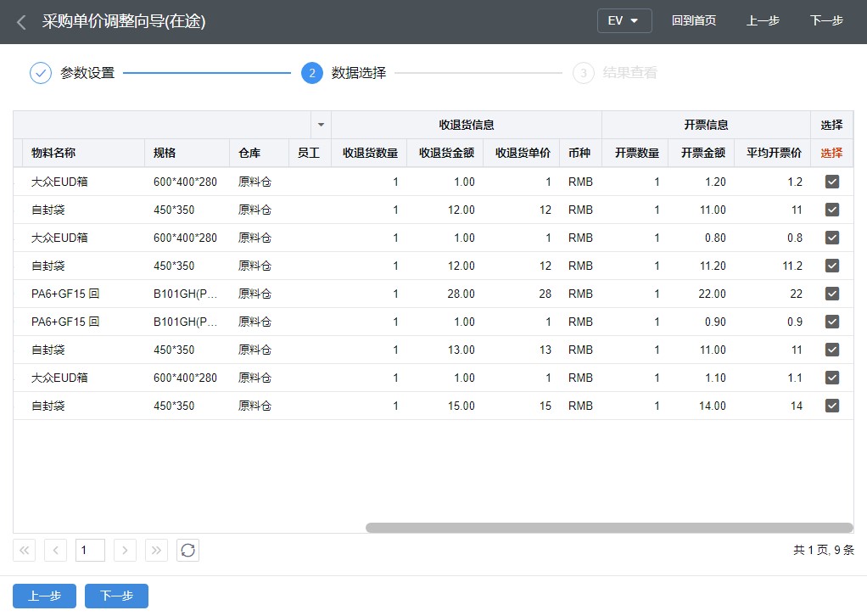Uncheck the row with 开票金额 1.20
This screenshot has height=616, width=867.
[x=832, y=182]
